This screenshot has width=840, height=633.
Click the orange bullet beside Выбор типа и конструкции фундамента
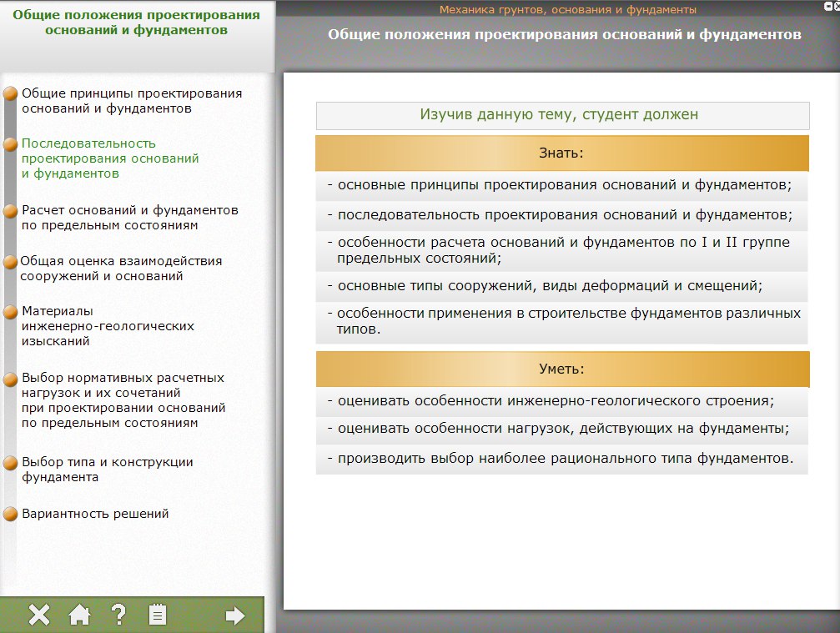point(11,462)
